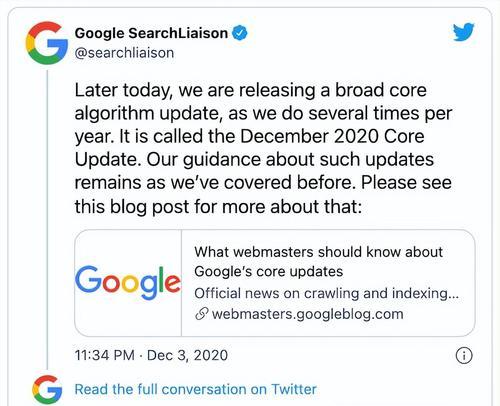Click the Dec 3, 2020 date
500x406 pixels.
coord(187,355)
